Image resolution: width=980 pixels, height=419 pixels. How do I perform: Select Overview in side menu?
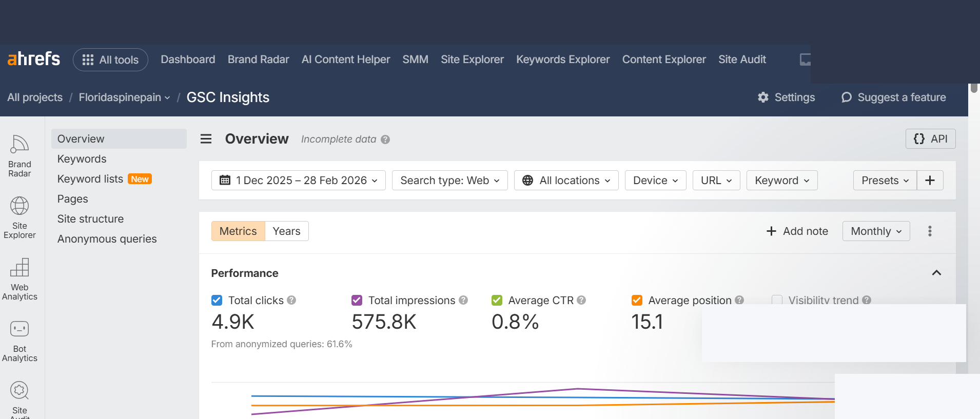click(x=119, y=139)
